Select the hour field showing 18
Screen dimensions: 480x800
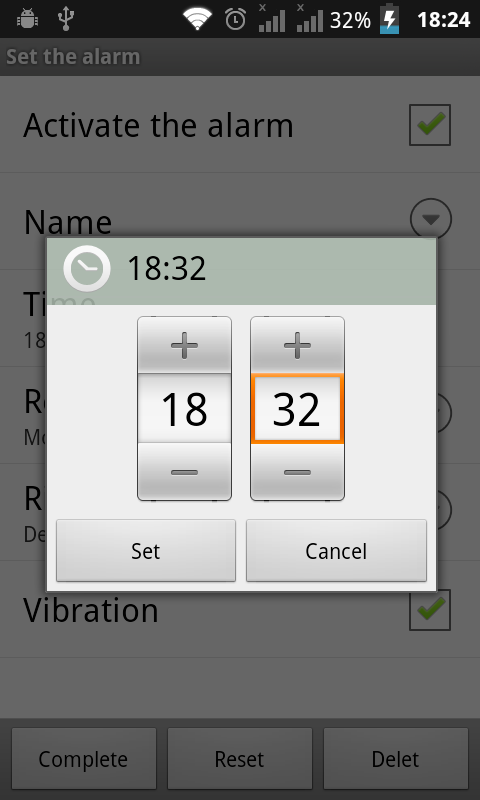(184, 409)
